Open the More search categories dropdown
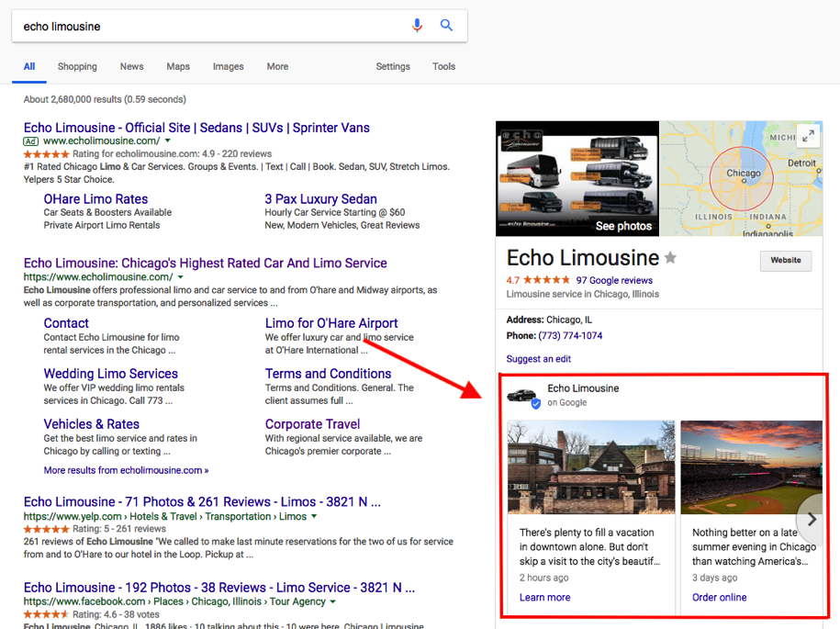 click(277, 66)
